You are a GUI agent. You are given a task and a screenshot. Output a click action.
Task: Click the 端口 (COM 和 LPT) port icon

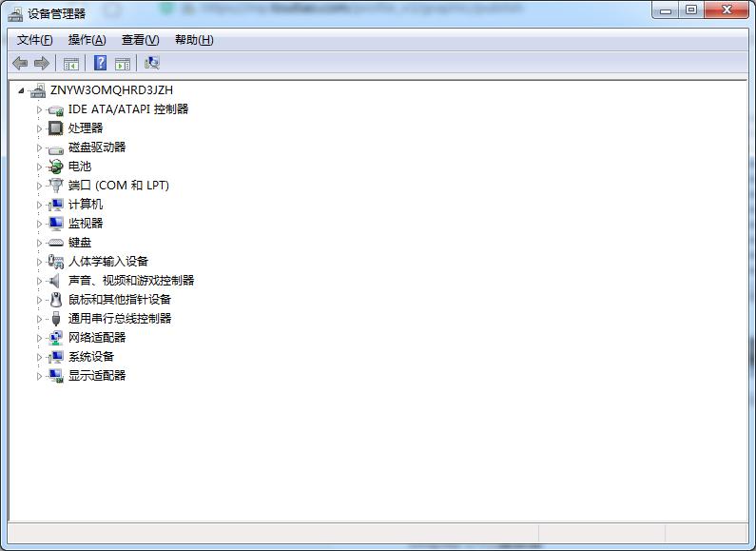(x=56, y=186)
